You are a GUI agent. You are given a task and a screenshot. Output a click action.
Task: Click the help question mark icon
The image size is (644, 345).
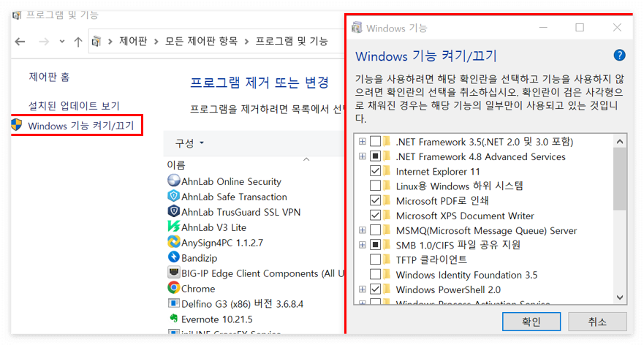[x=619, y=55]
